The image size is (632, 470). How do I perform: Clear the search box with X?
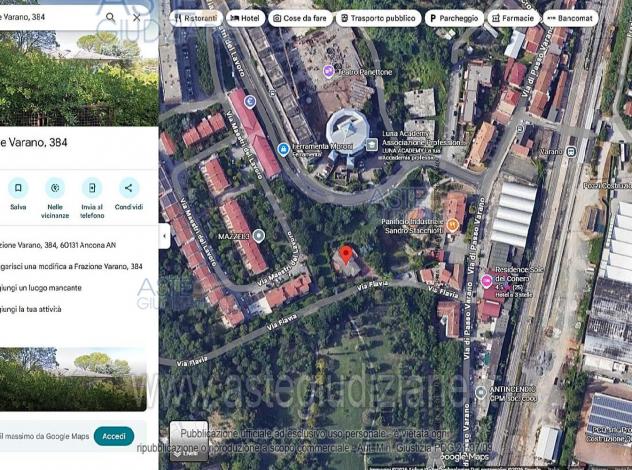coord(137,18)
